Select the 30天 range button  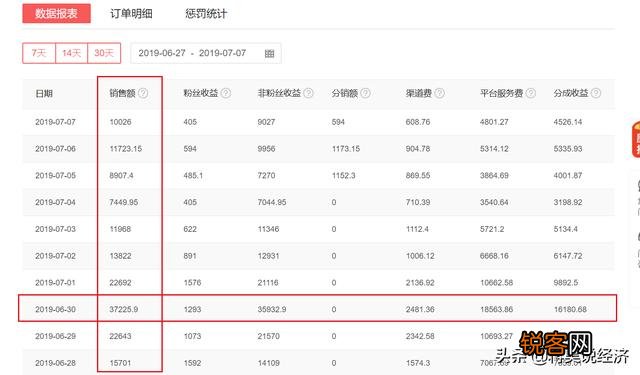tap(104, 53)
